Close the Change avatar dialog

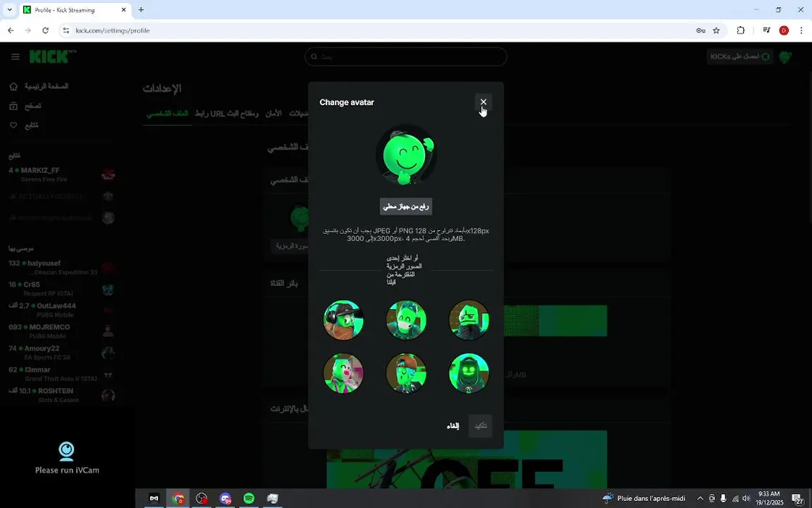(483, 102)
